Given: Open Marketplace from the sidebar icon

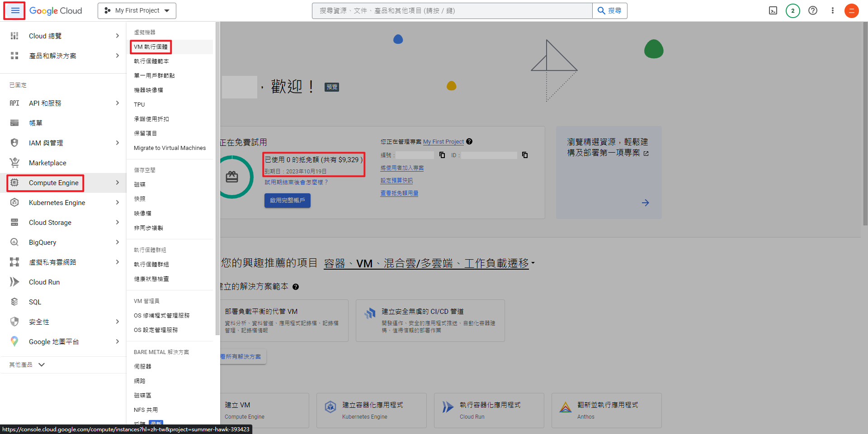Looking at the screenshot, I should (14, 163).
